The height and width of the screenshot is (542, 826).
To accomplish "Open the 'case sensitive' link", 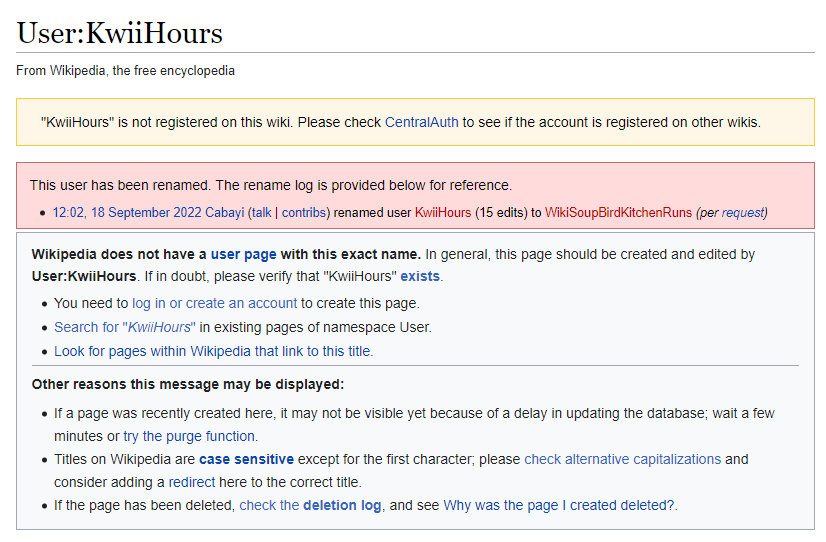I will (x=247, y=459).
